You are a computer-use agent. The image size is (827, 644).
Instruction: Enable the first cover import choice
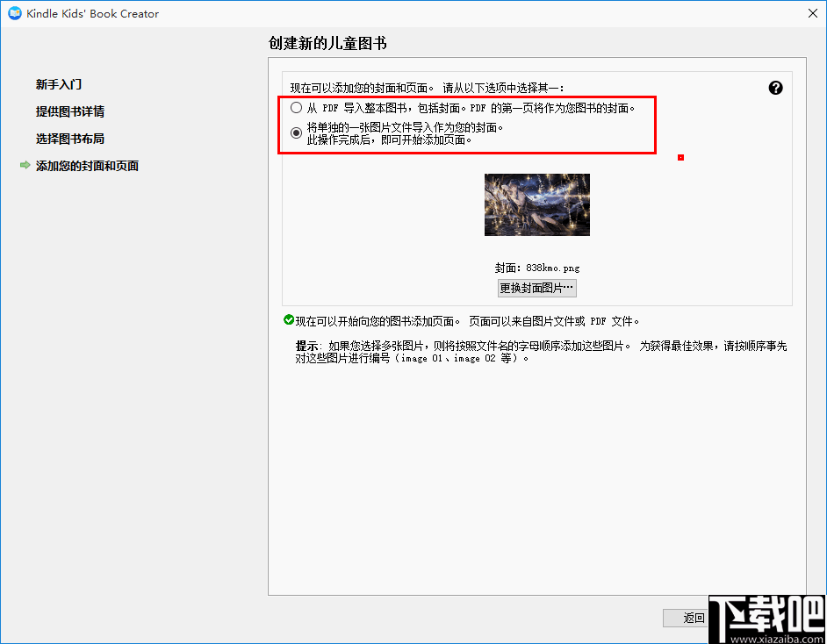[294, 107]
